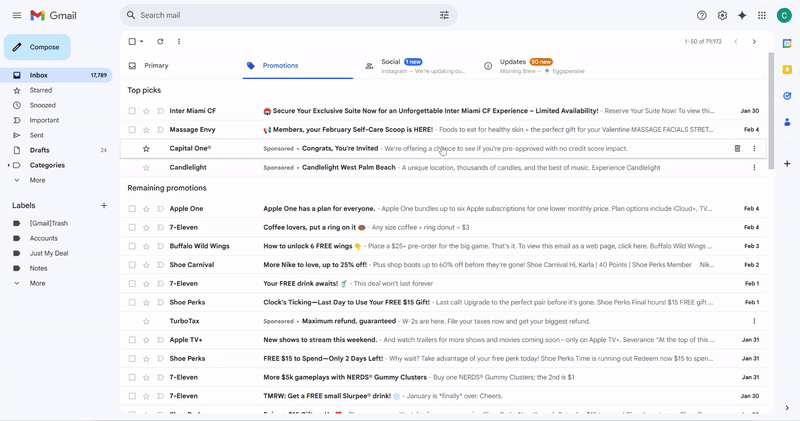Open more options for Candlelight ad

tap(754, 167)
